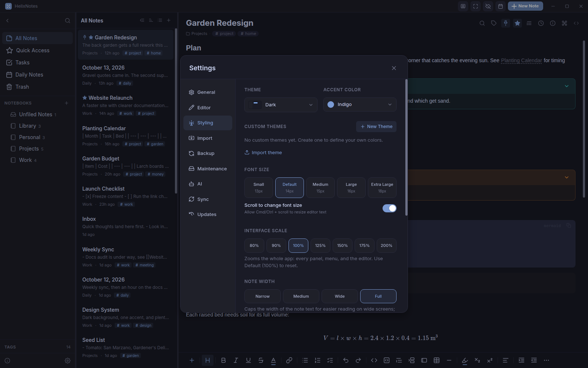
Task: Toggle the favorite star in note header
Action: [x=517, y=23]
